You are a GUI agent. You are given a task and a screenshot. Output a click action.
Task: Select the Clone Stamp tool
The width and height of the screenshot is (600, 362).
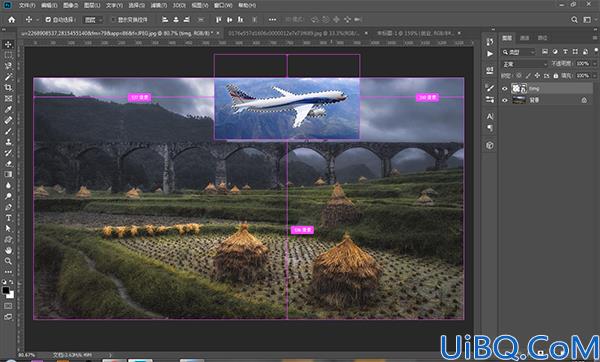[8, 142]
